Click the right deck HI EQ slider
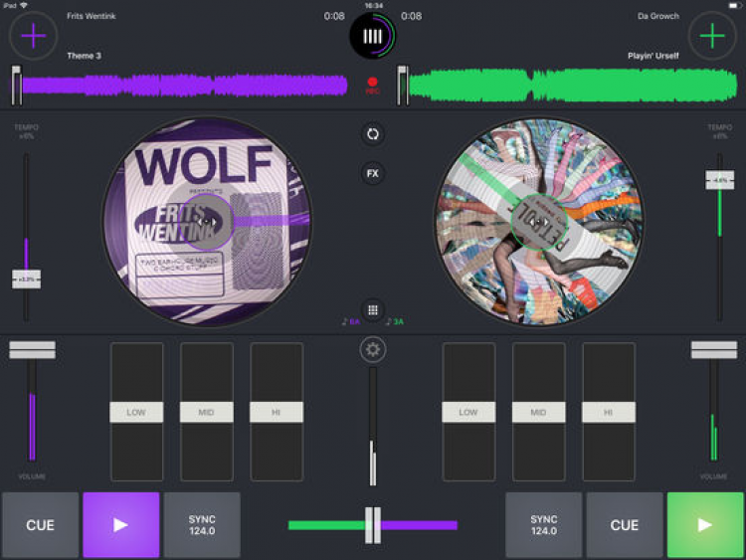Screen dimensions: 746x560 (609, 412)
